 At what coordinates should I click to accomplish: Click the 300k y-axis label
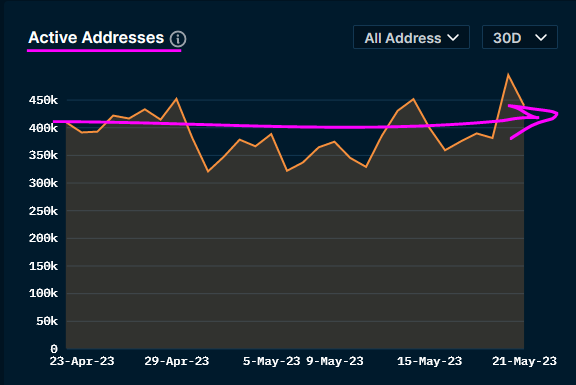[x=43, y=183]
